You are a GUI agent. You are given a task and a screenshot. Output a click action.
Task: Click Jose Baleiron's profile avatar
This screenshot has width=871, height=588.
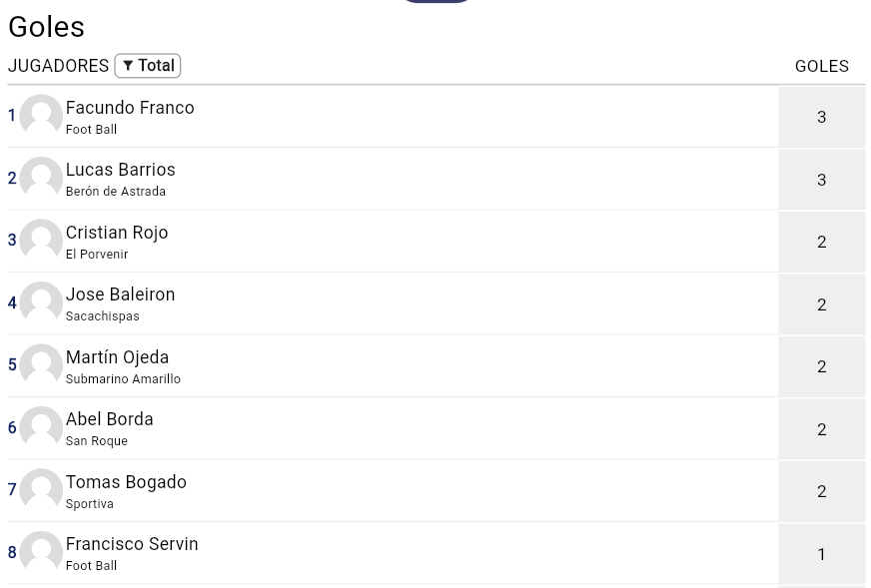click(x=41, y=302)
